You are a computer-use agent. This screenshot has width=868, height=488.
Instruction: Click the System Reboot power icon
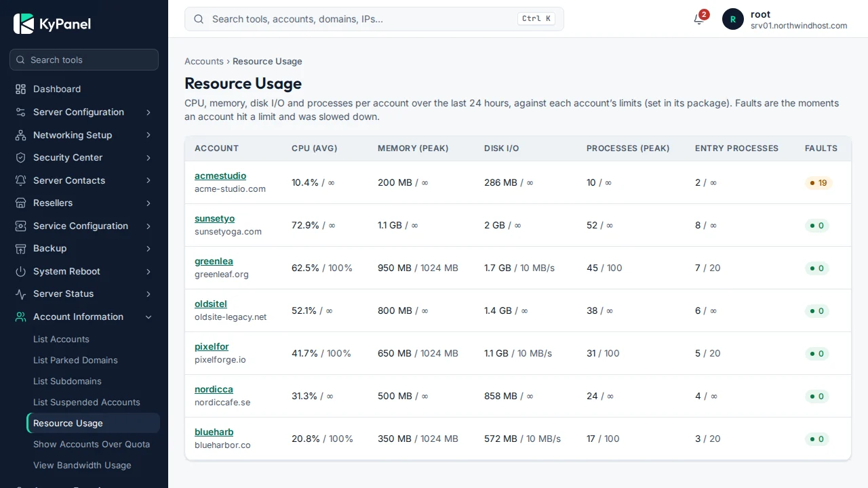[20, 271]
